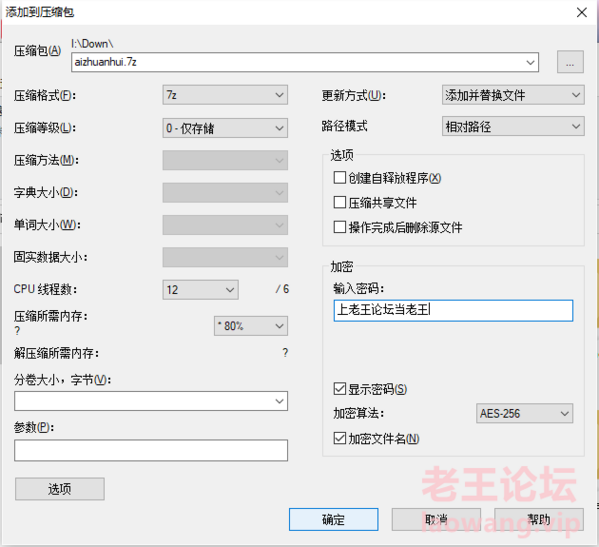Check the 压缩共享文件 option

(340, 202)
